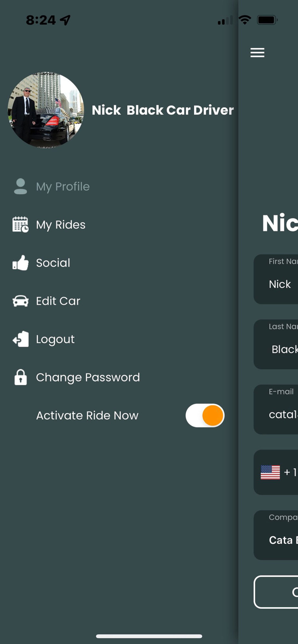Image resolution: width=298 pixels, height=644 pixels.
Task: Click the Logout arrow icon
Action: click(20, 339)
